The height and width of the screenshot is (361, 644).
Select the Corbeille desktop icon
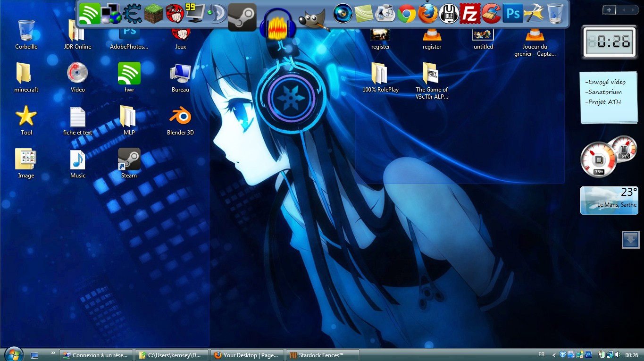pyautogui.click(x=26, y=35)
